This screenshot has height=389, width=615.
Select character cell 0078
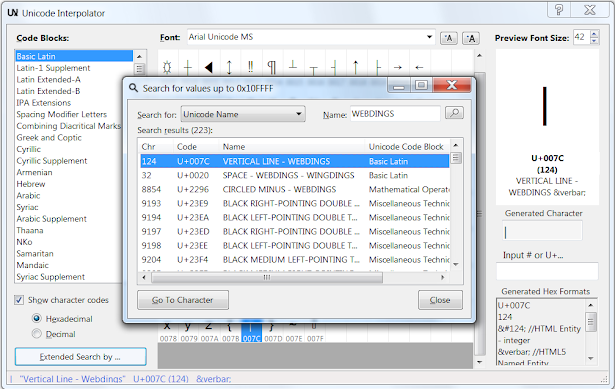tap(168, 332)
